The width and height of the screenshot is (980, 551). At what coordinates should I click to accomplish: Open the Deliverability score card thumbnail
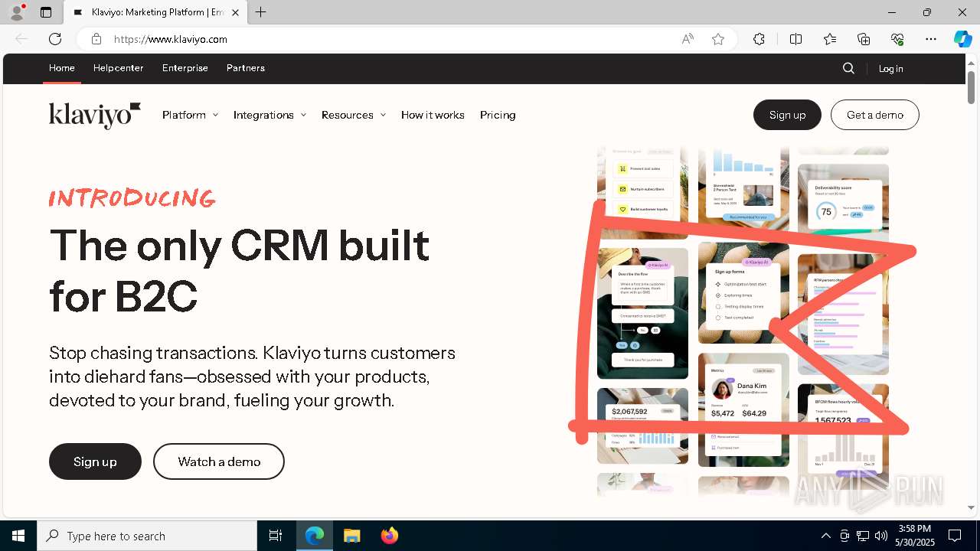[x=843, y=204]
